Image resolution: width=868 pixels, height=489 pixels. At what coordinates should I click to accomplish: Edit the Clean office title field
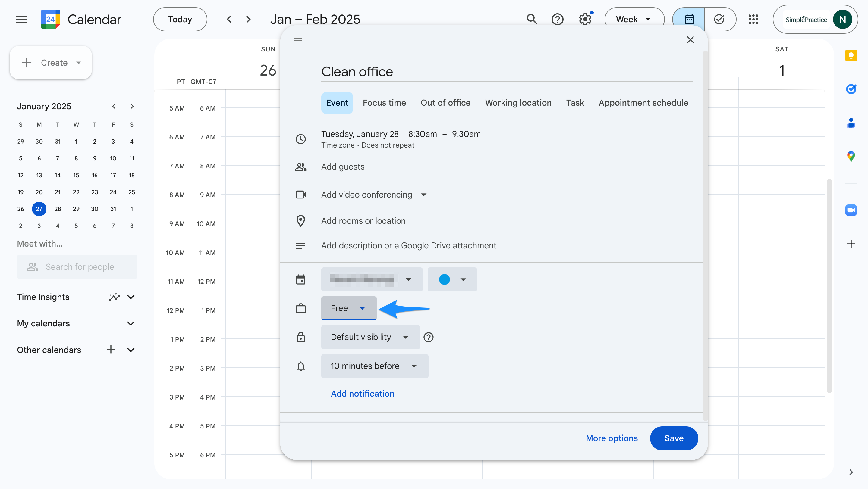(507, 72)
